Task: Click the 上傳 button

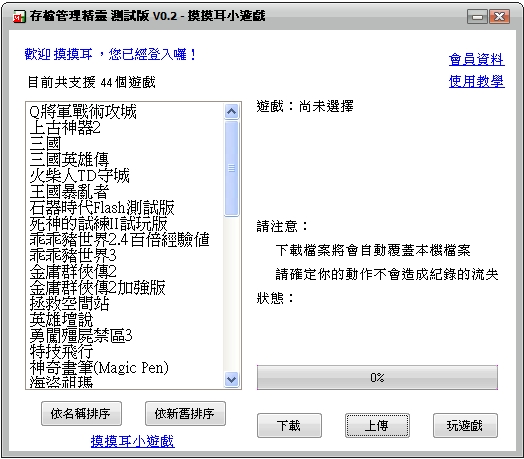Action: [x=377, y=426]
